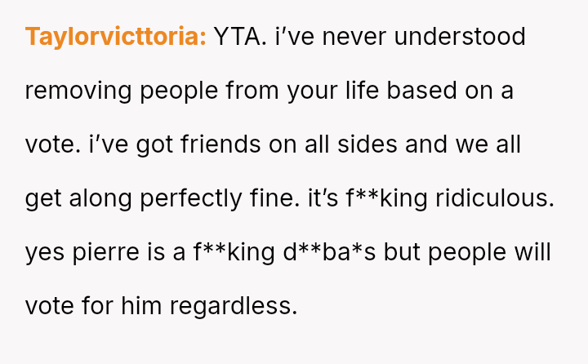Image resolution: width=588 pixels, height=364 pixels.
Task: Click the Taylorvicttoria username link
Action: point(115,37)
